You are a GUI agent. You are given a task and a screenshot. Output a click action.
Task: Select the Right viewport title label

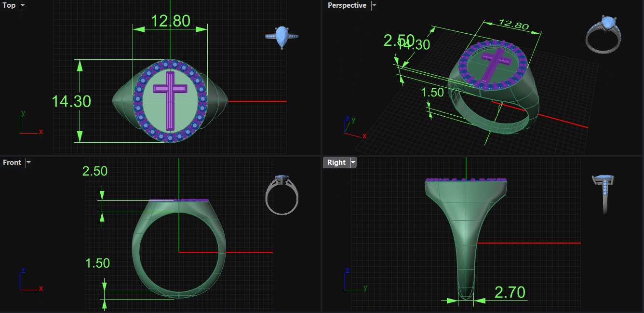[x=336, y=163]
